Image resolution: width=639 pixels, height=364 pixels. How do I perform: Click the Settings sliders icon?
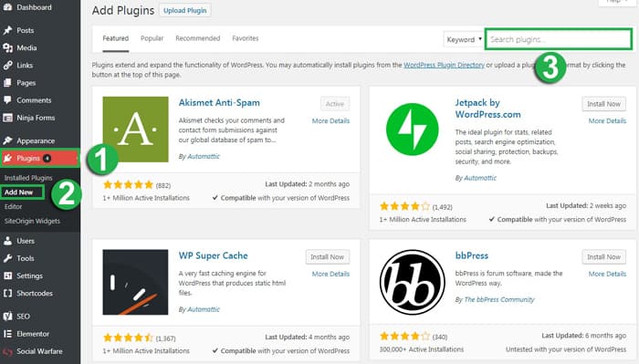[x=7, y=276]
